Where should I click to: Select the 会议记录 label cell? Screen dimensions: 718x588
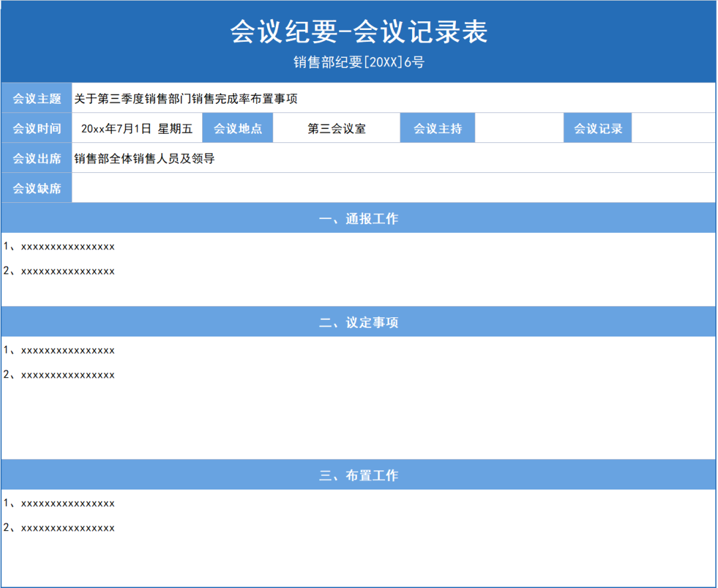pos(598,128)
